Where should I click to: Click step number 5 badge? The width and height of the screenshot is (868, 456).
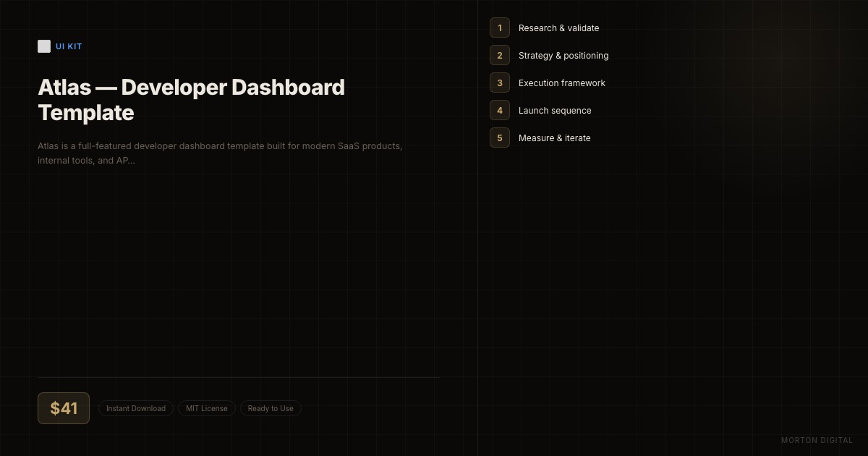(500, 138)
